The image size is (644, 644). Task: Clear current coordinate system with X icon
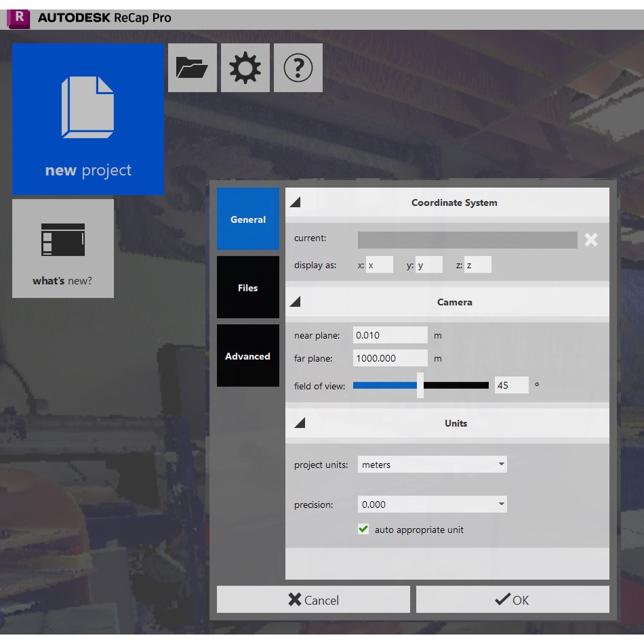click(x=591, y=240)
